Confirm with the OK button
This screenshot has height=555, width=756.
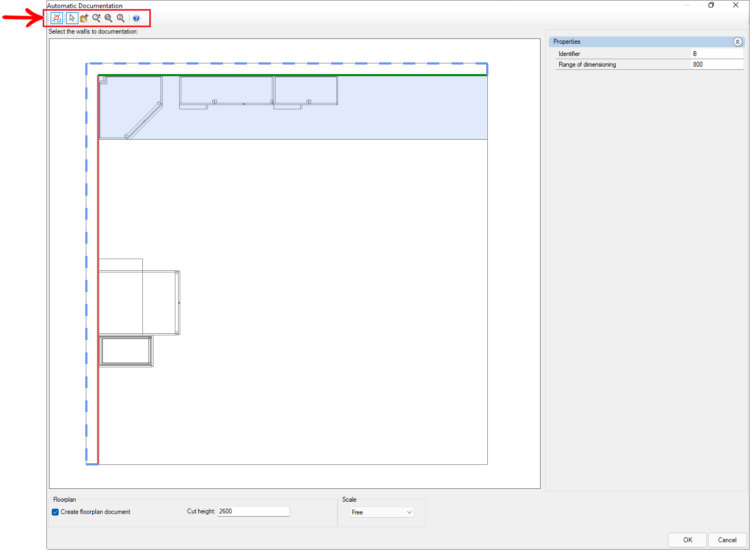pos(688,540)
